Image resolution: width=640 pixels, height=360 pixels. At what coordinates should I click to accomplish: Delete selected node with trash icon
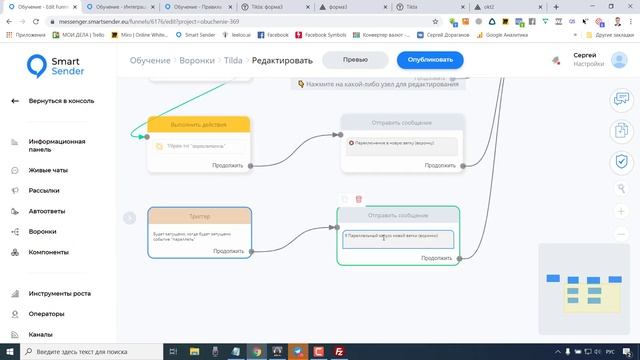coord(359,199)
